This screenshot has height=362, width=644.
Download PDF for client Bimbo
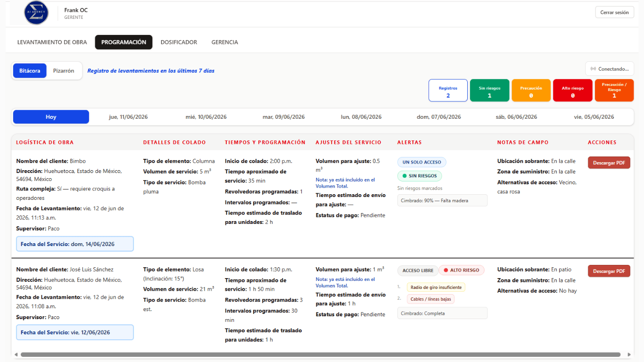pos(609,163)
